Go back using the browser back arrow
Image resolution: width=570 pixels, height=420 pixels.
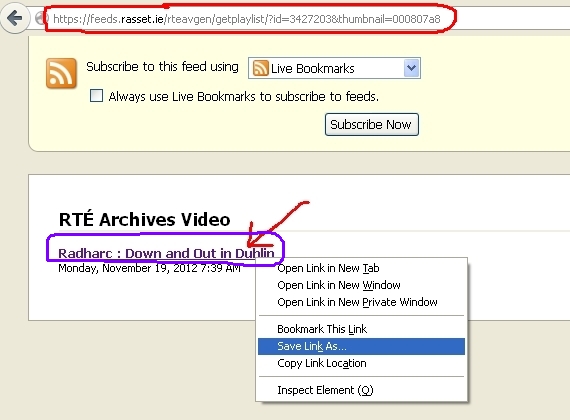pos(15,17)
